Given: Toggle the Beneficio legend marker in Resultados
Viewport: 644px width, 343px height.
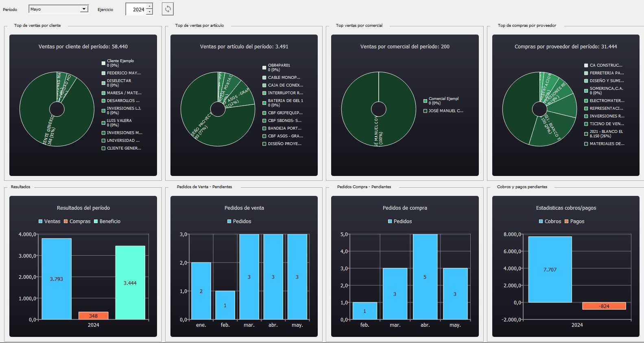Looking at the screenshot, I should click(96, 221).
